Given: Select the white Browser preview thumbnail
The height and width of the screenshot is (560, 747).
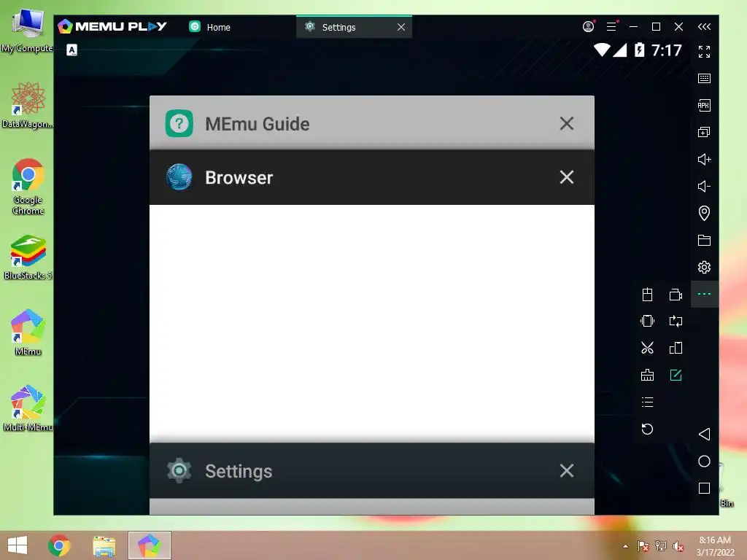Looking at the screenshot, I should (x=371, y=324).
